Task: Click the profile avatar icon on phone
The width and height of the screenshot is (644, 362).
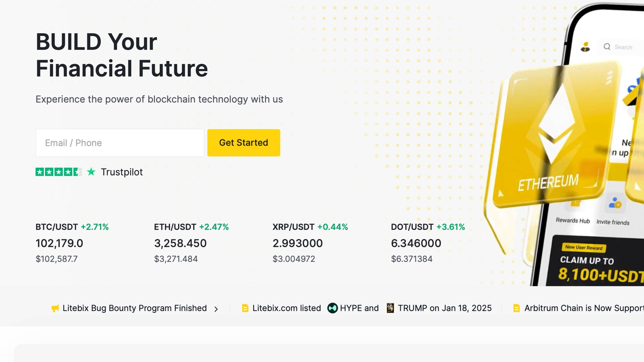Action: 585,47
